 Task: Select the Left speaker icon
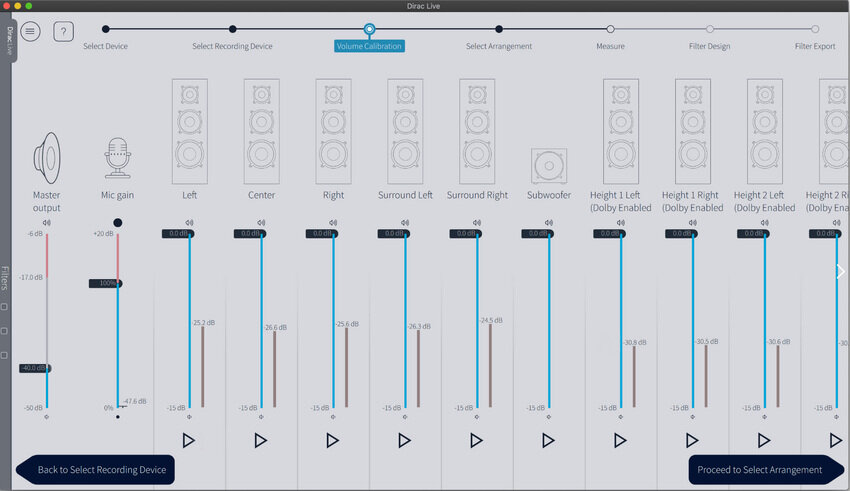click(x=190, y=132)
